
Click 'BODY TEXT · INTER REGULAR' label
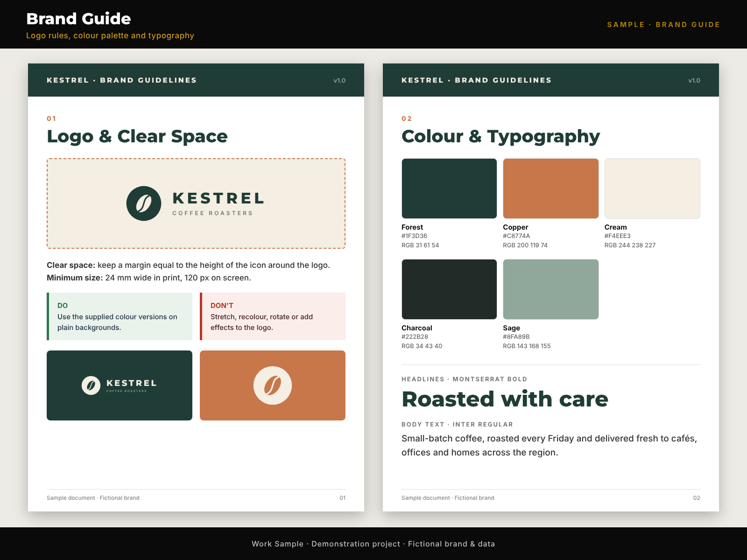(x=457, y=425)
